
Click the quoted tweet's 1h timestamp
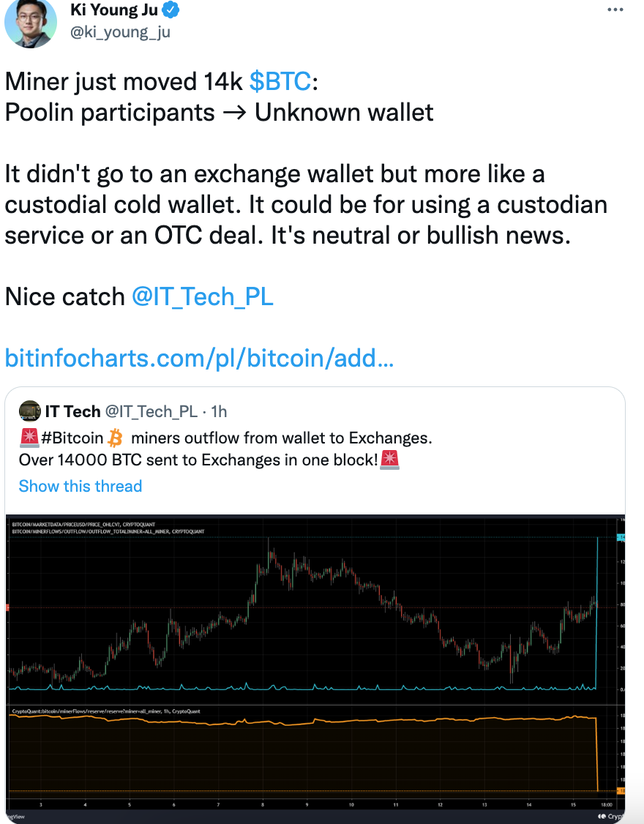219,411
